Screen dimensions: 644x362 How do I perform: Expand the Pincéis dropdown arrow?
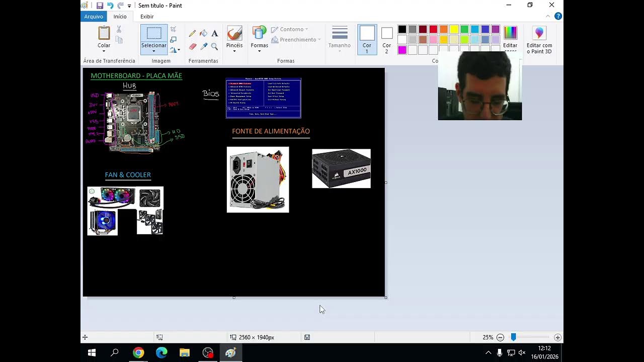coord(234,51)
